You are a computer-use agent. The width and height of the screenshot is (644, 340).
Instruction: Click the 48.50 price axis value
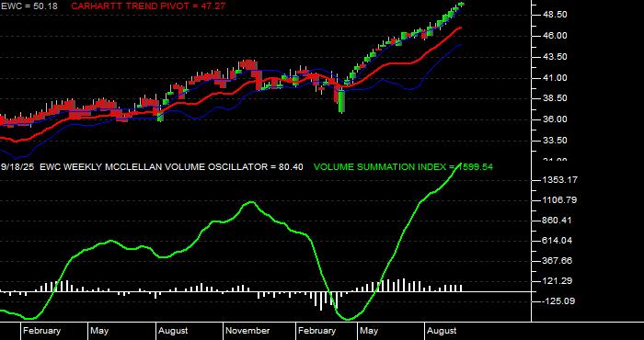[556, 15]
